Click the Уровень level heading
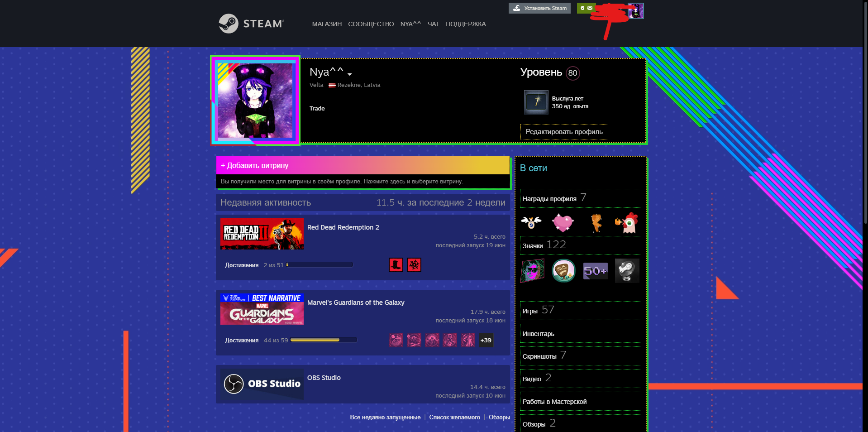Screen dimensions: 868x432 (541, 72)
